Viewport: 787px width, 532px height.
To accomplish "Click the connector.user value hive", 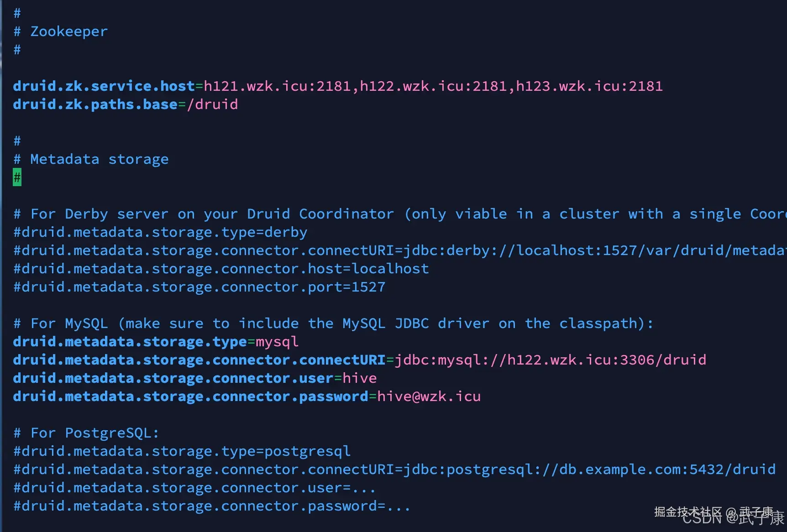I will 360,378.
